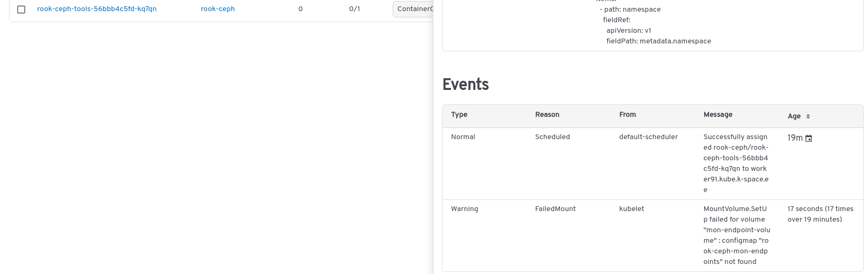Viewport: 868px width, 274px height.
Task: Click the fieldPath: metadata.namespace YAML line
Action: (x=658, y=41)
